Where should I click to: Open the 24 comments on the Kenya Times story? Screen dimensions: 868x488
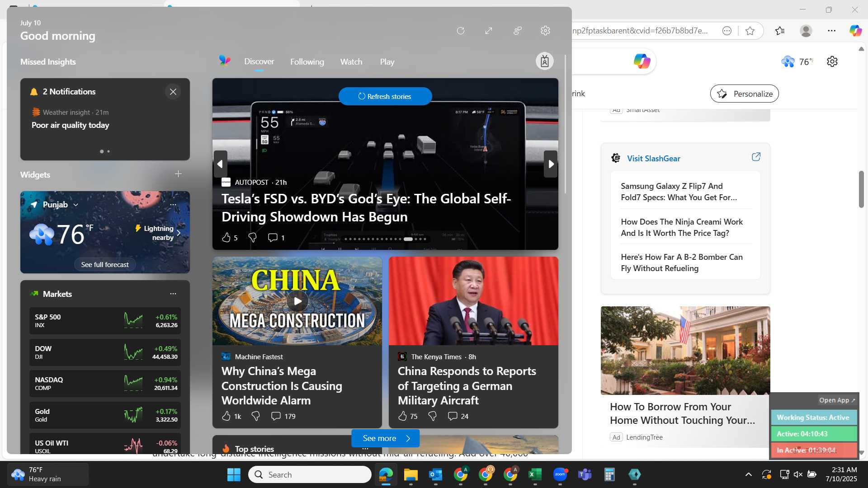tap(458, 416)
